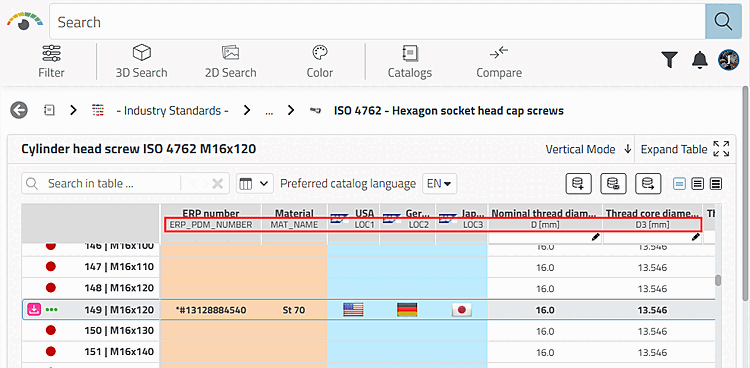Open the Industry Standards breadcrumb
The width and height of the screenshot is (750, 368).
pyautogui.click(x=172, y=111)
